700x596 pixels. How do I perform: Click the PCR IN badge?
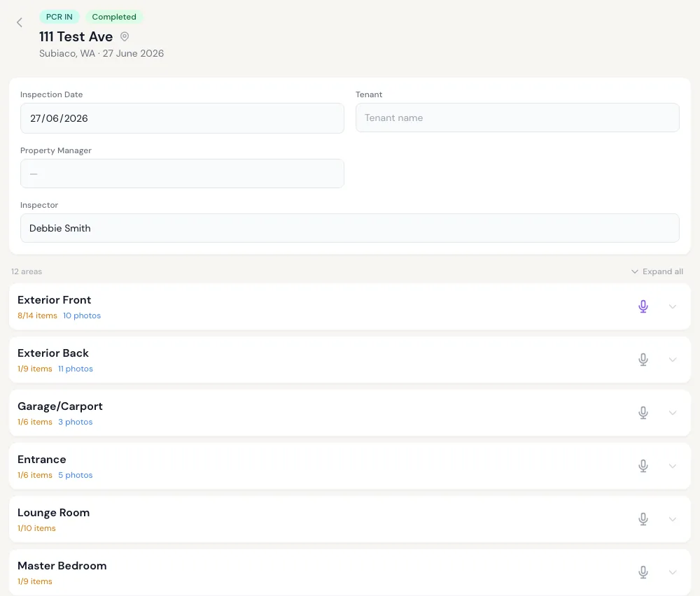[59, 17]
